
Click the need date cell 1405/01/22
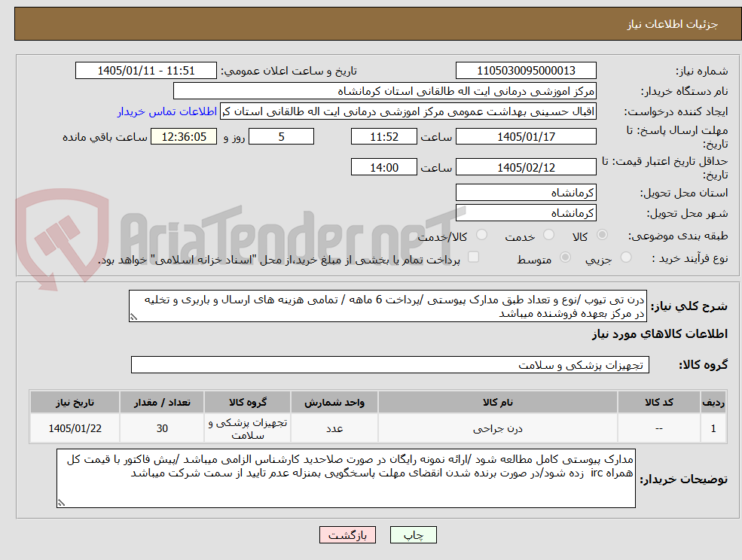(75, 428)
